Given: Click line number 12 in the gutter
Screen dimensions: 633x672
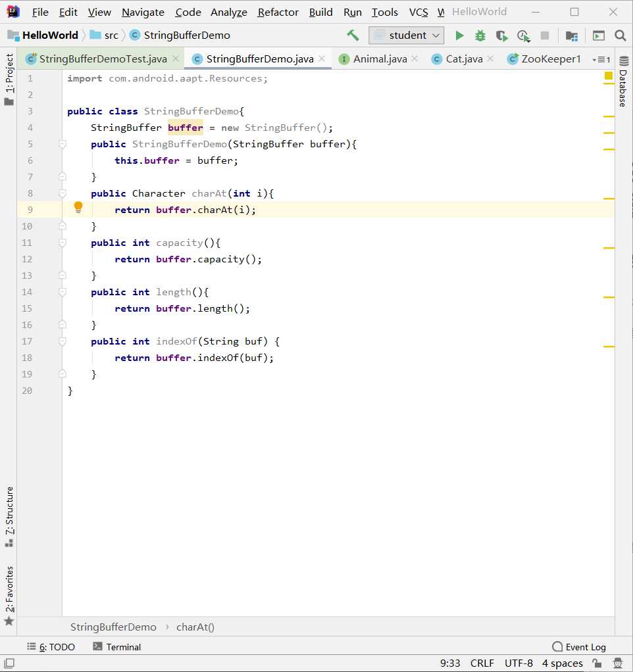Looking at the screenshot, I should pyautogui.click(x=26, y=259).
